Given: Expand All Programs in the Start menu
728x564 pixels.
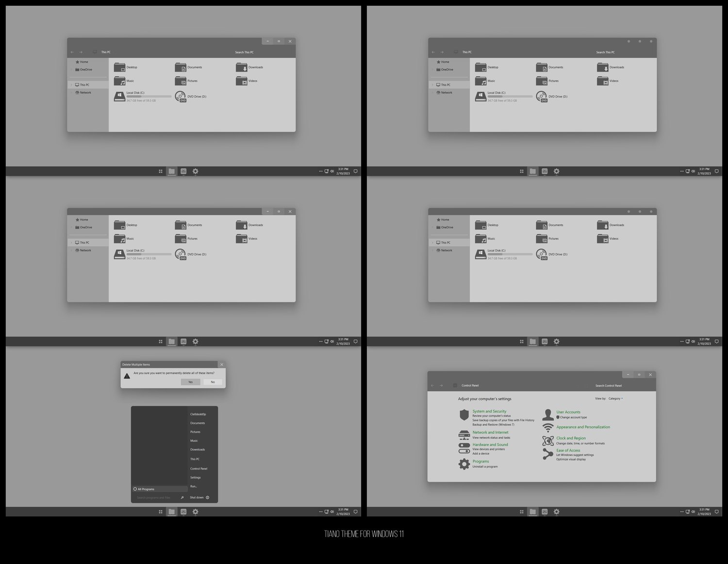Looking at the screenshot, I should coord(160,489).
